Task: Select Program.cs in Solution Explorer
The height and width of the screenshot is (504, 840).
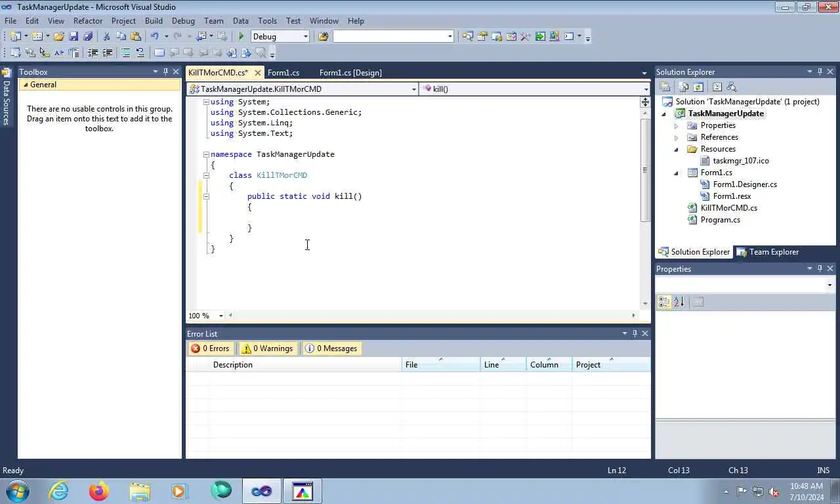Action: [x=720, y=220]
